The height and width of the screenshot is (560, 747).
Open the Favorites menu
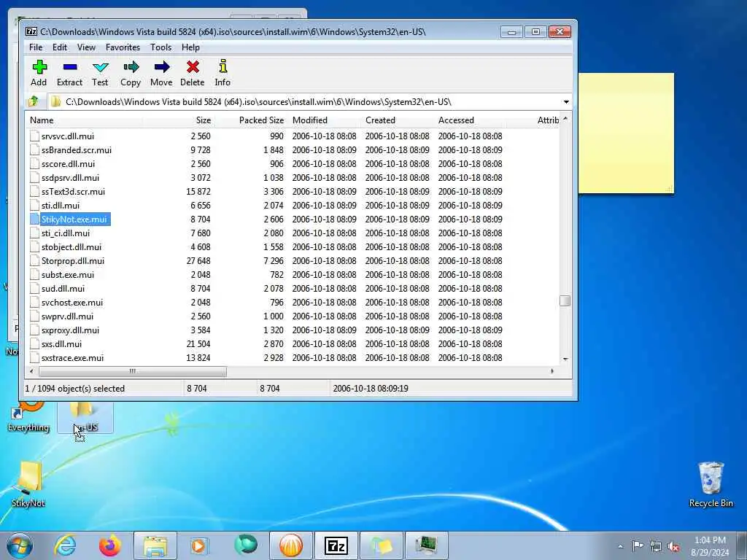[123, 47]
